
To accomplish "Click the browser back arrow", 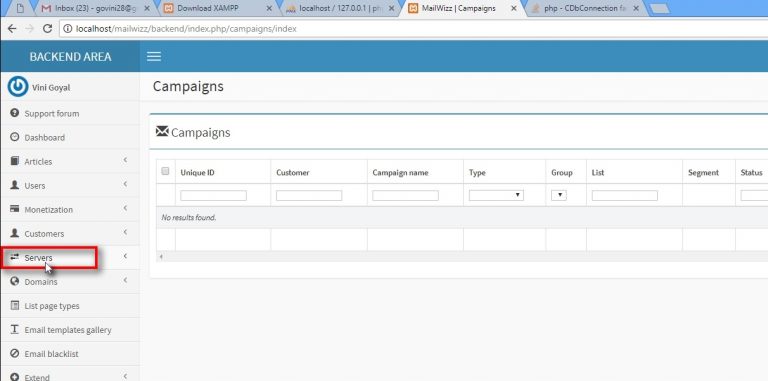I will click(x=12, y=28).
